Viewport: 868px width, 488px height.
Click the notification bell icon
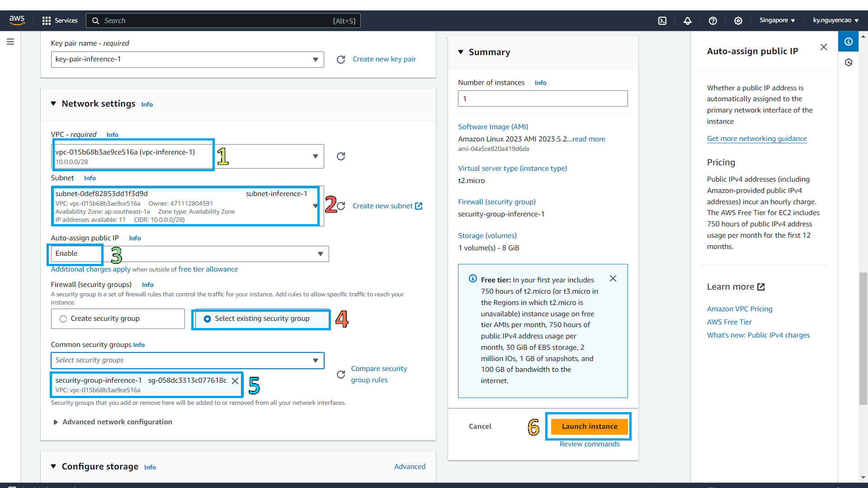pos(688,21)
